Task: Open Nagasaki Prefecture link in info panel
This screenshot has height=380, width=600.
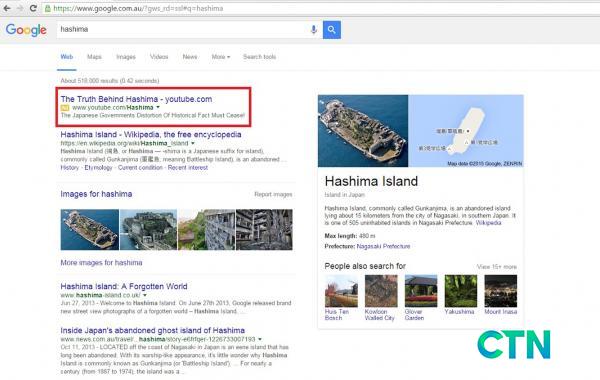Action: click(x=383, y=246)
